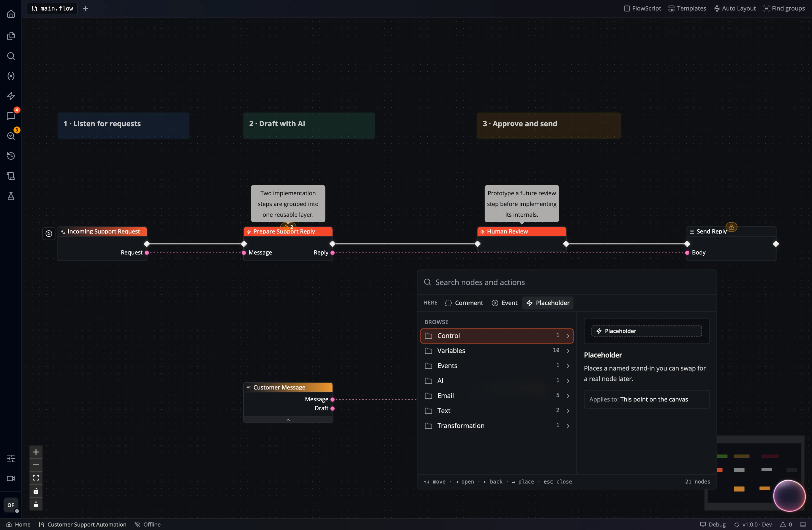Click the glowing assistant orb
812x530 pixels.
[x=789, y=496]
